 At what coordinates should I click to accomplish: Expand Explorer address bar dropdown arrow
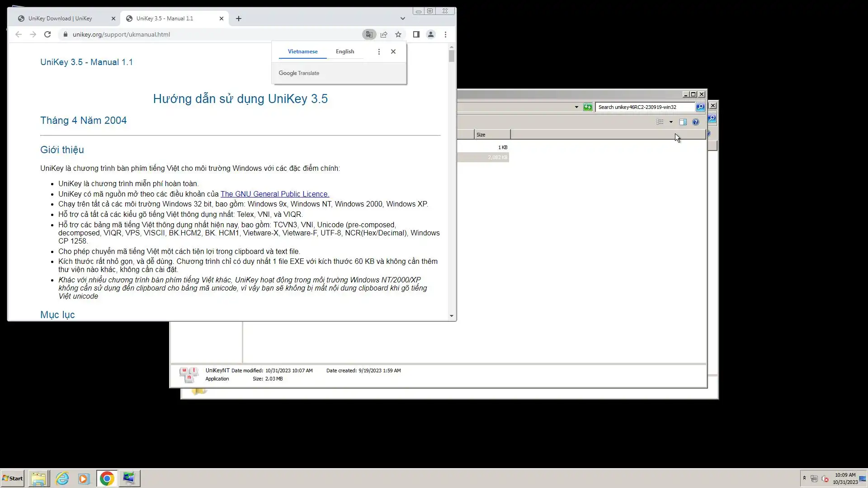pyautogui.click(x=576, y=107)
